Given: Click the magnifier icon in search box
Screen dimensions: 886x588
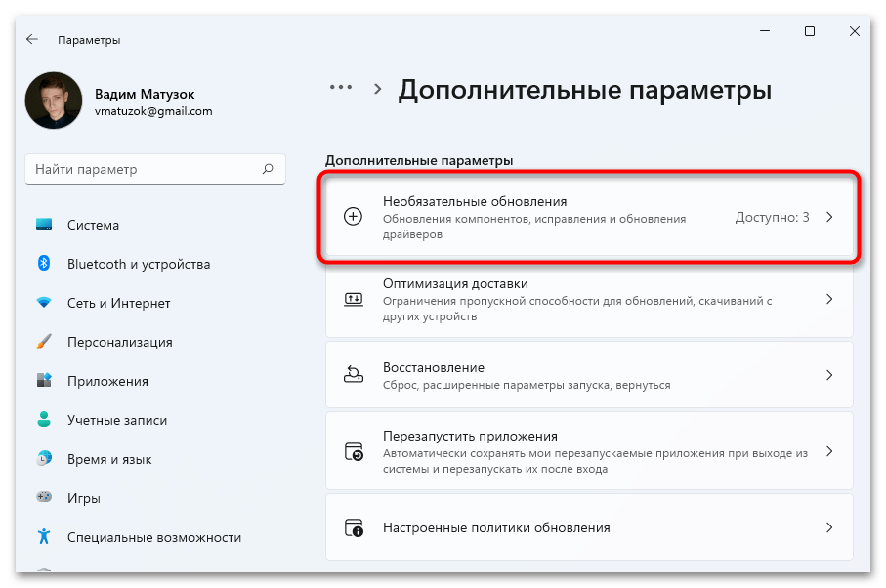Looking at the screenshot, I should tap(268, 169).
